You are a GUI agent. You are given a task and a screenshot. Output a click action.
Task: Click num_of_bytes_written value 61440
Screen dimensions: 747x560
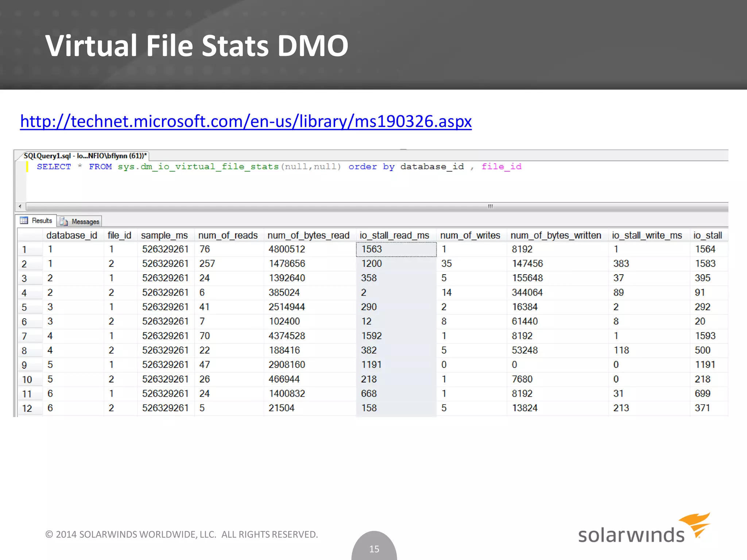tap(525, 322)
